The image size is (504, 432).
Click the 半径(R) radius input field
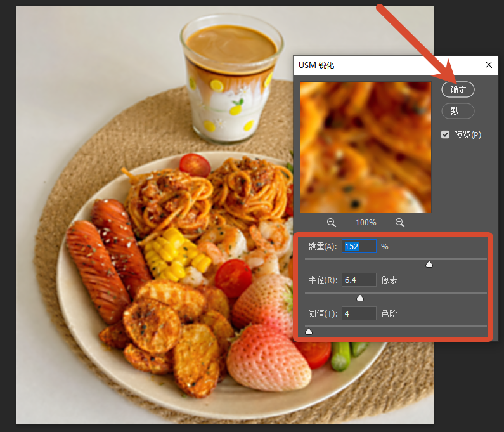[x=359, y=280]
